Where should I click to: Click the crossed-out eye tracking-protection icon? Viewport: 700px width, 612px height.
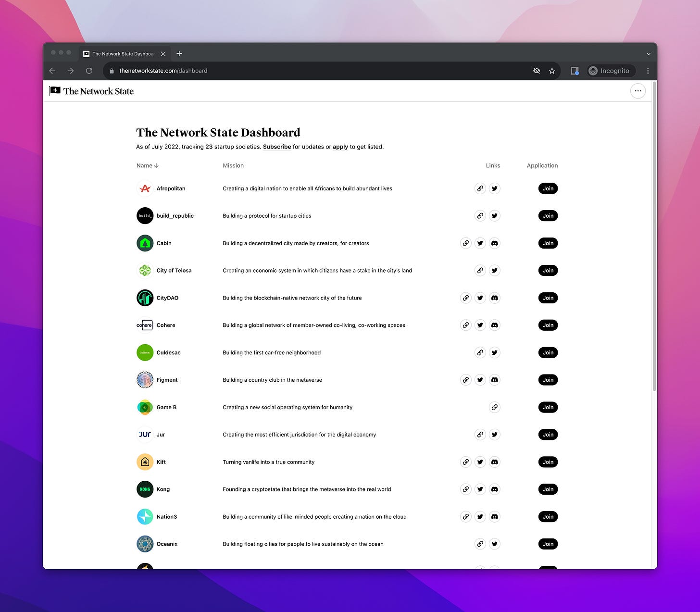[537, 71]
